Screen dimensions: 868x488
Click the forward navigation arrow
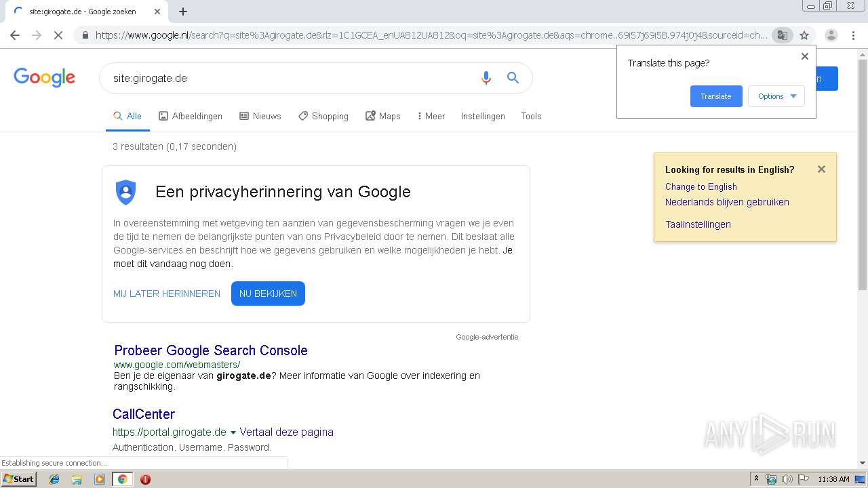coord(37,35)
